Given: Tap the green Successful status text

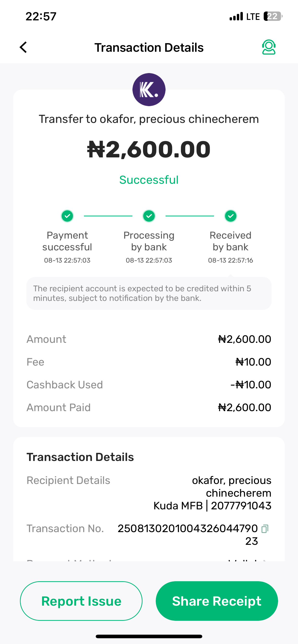Looking at the screenshot, I should coord(149,180).
